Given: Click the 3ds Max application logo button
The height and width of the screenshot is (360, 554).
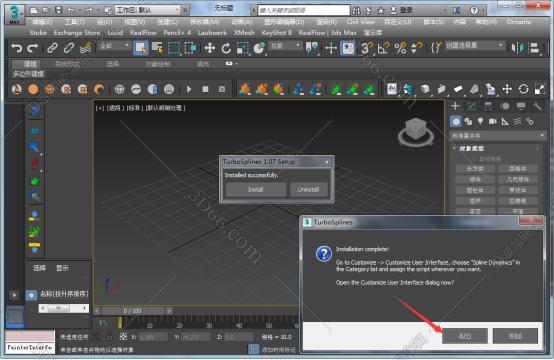Looking at the screenshot, I should pyautogui.click(x=14, y=14).
